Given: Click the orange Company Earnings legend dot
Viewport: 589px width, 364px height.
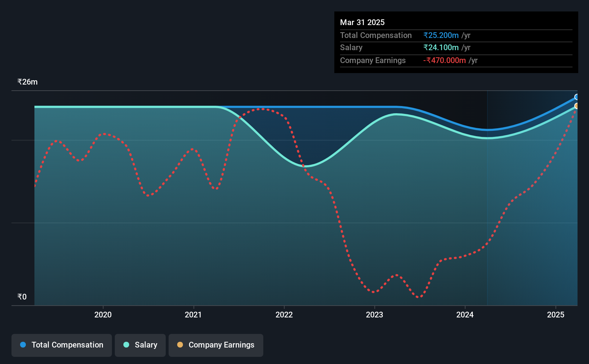Looking at the screenshot, I should [x=180, y=345].
